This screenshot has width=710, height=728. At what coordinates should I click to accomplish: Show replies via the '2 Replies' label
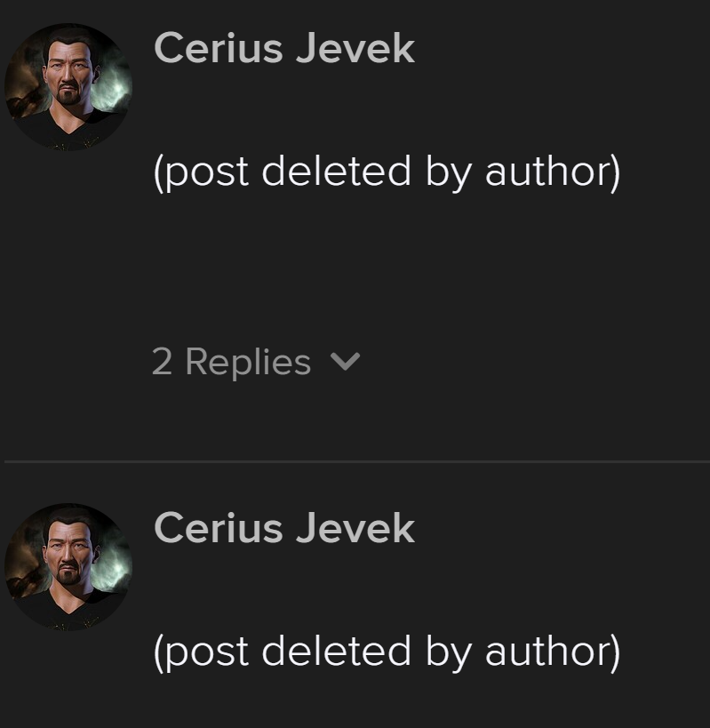(x=231, y=362)
